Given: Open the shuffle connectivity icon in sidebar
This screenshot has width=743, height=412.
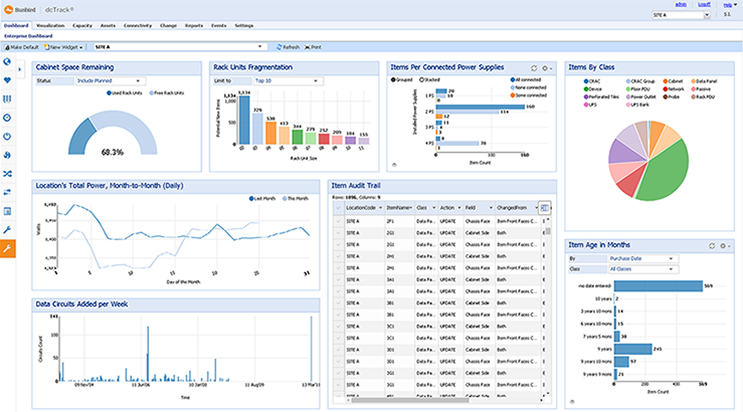Looking at the screenshot, I should (x=7, y=174).
